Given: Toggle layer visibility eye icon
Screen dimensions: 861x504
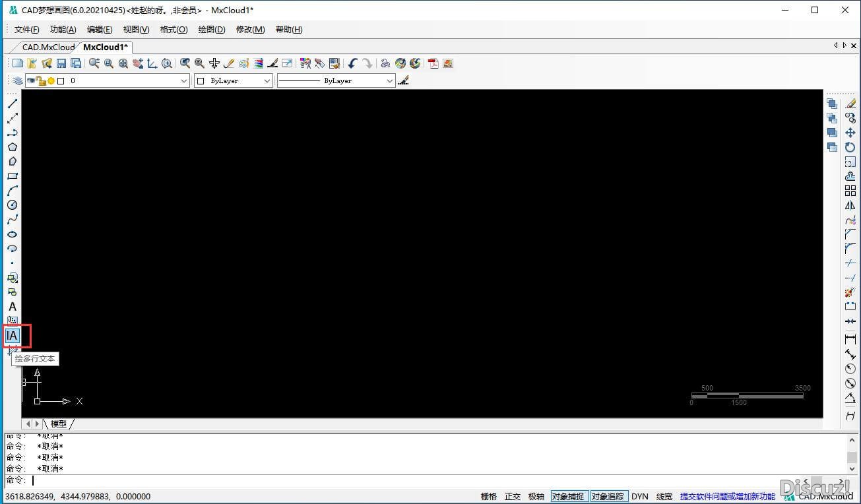Looking at the screenshot, I should tap(31, 80).
